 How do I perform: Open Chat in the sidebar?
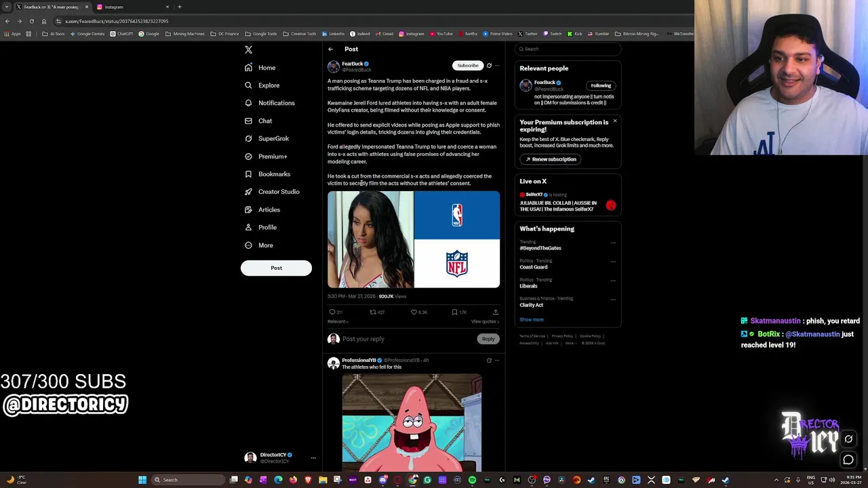point(258,121)
